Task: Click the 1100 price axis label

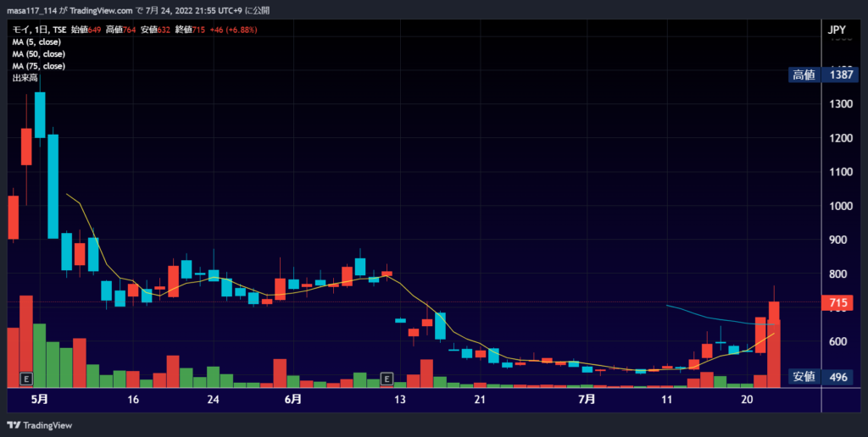Action: (841, 172)
